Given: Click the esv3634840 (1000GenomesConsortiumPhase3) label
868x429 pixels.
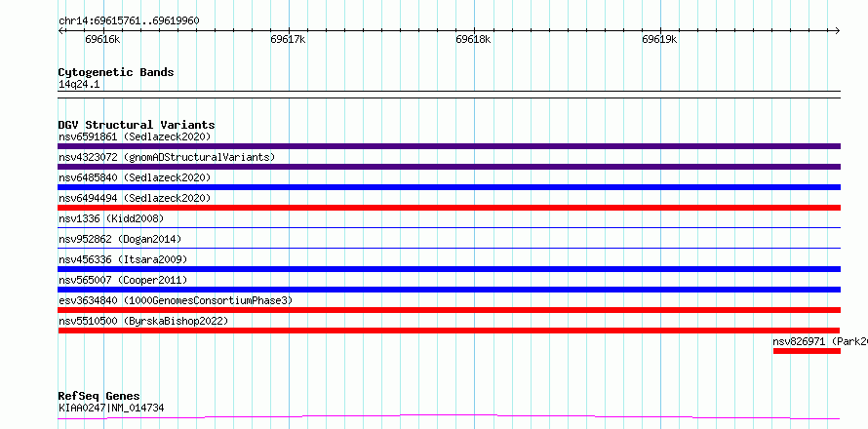Looking at the screenshot, I should (176, 300).
